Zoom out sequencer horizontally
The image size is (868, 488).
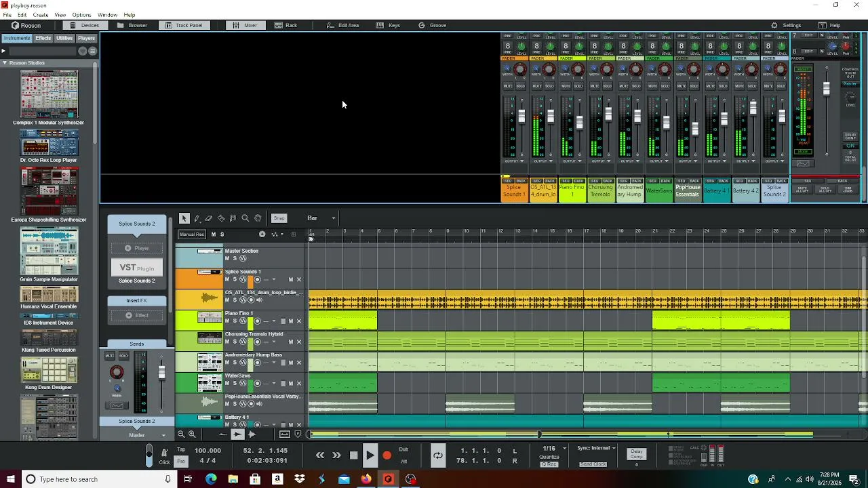point(181,434)
